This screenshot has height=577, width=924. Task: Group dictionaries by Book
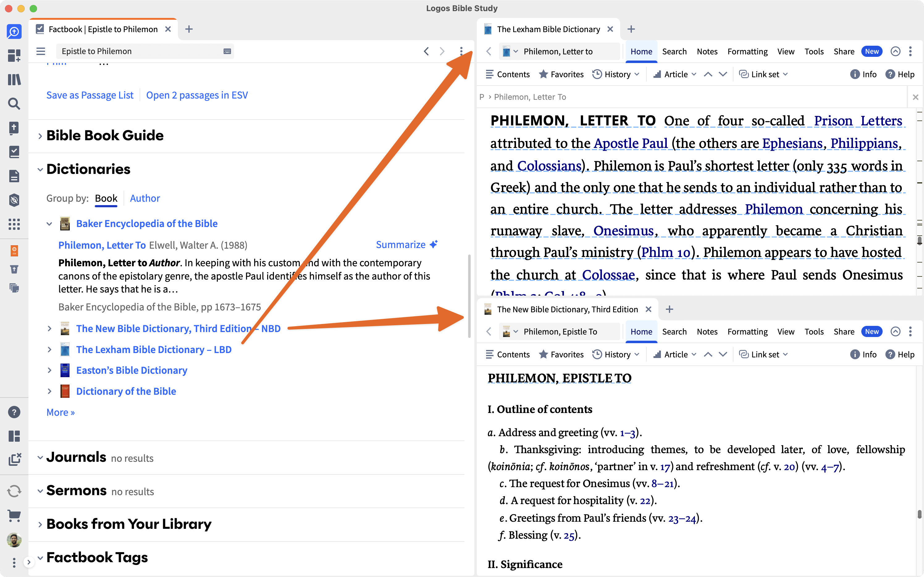106,198
